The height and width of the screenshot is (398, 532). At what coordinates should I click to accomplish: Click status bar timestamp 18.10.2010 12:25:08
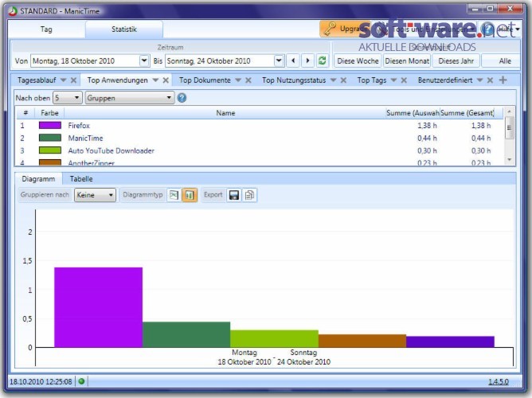point(41,382)
